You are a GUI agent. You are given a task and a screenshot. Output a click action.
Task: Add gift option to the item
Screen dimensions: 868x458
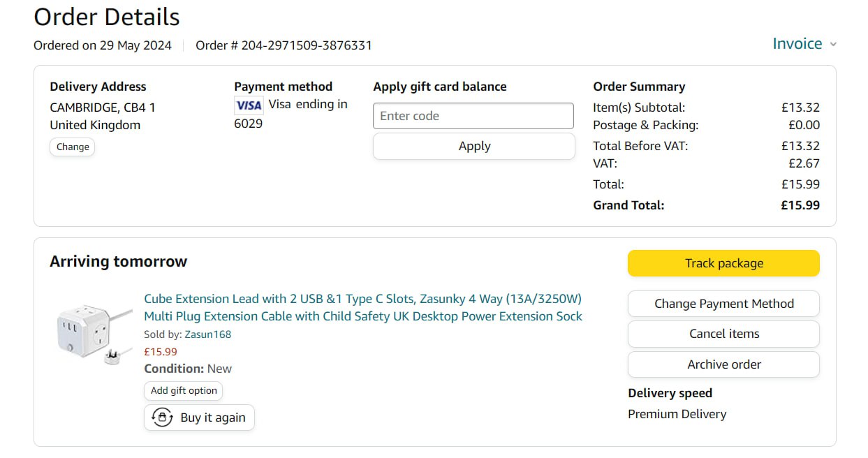click(x=184, y=391)
